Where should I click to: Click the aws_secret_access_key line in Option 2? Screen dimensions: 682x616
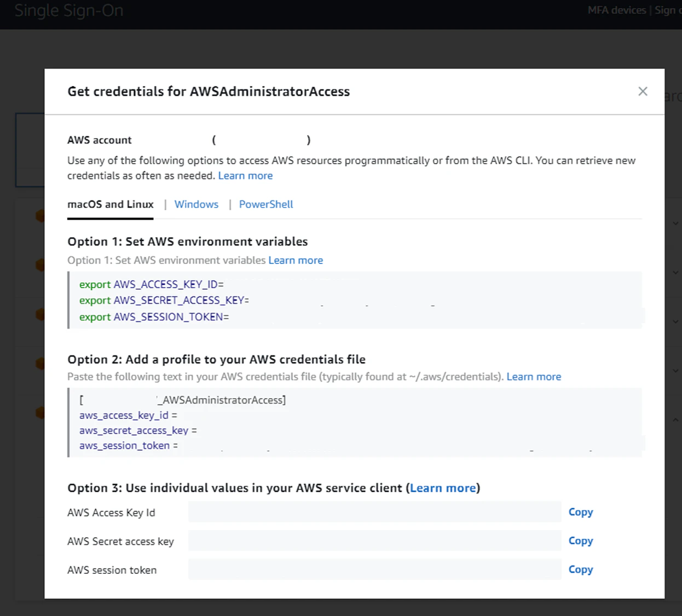tap(138, 431)
